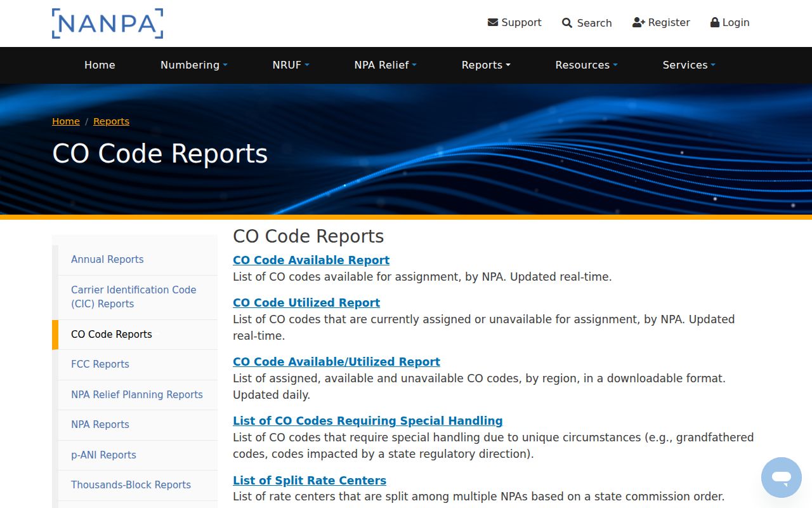Open Annual Reports in sidebar
The width and height of the screenshot is (812, 508).
click(138, 260)
